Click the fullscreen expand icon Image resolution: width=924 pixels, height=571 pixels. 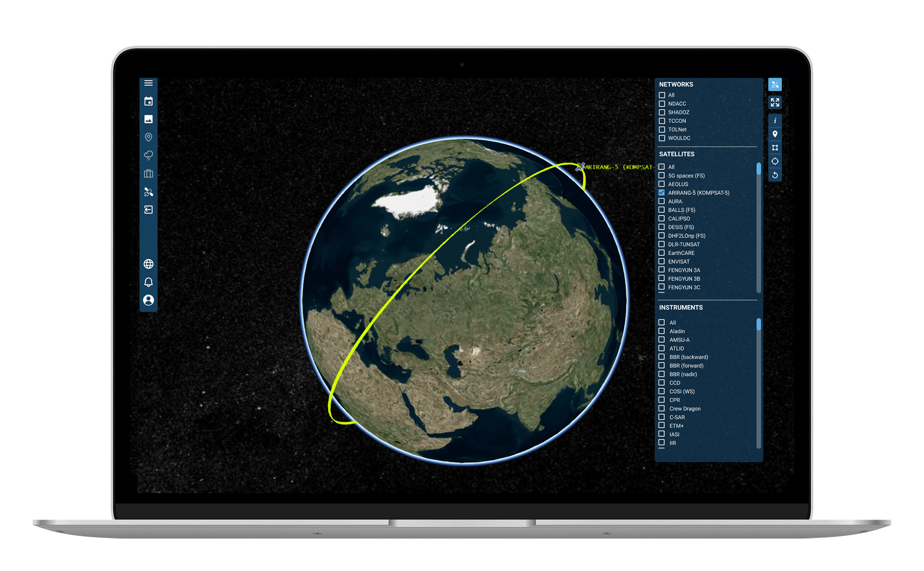(775, 103)
